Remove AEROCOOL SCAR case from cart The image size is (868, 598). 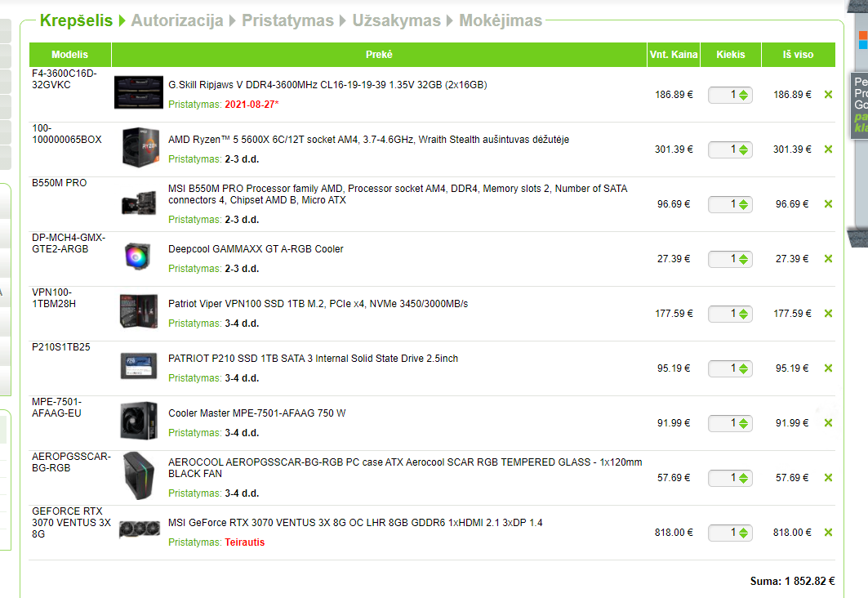coord(828,477)
